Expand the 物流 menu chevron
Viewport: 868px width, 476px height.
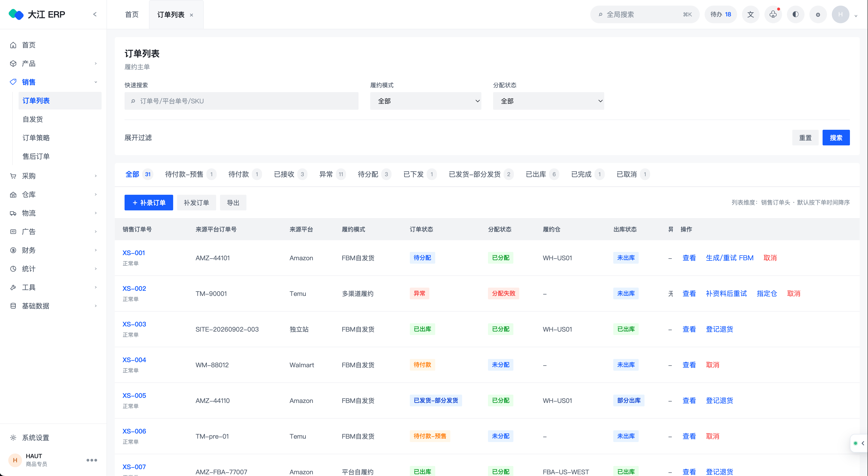click(96, 213)
